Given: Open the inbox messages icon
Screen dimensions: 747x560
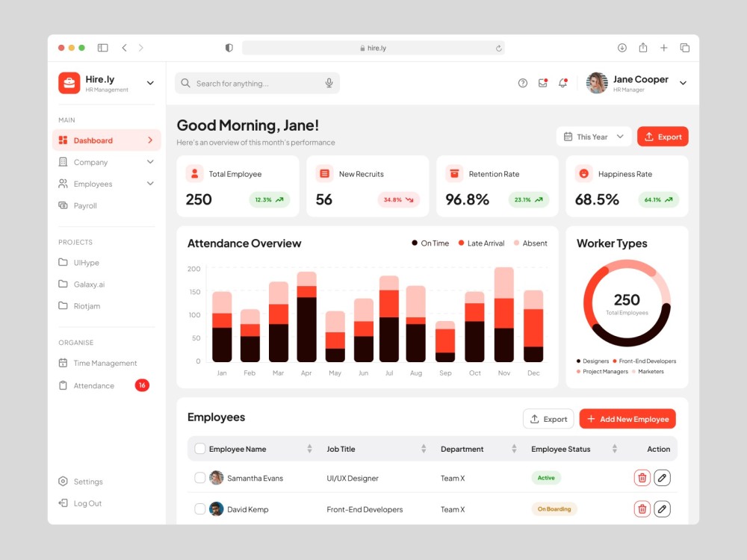Looking at the screenshot, I should tap(542, 83).
